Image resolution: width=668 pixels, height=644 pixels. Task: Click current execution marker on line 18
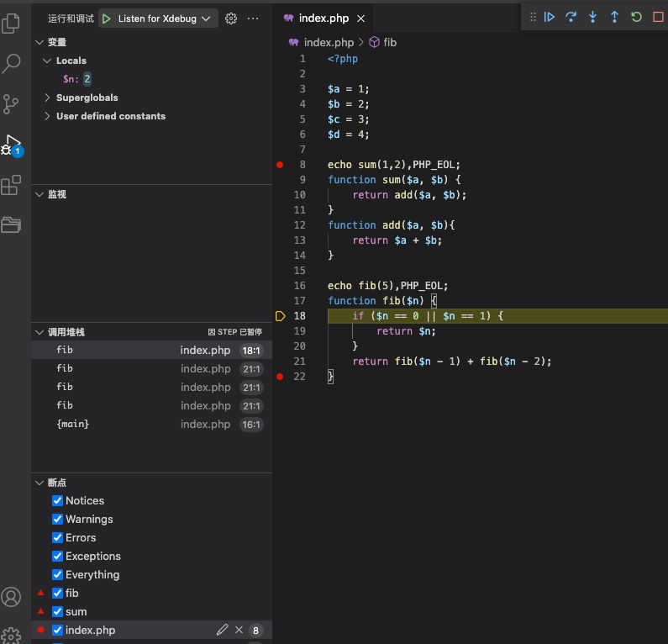click(x=280, y=316)
